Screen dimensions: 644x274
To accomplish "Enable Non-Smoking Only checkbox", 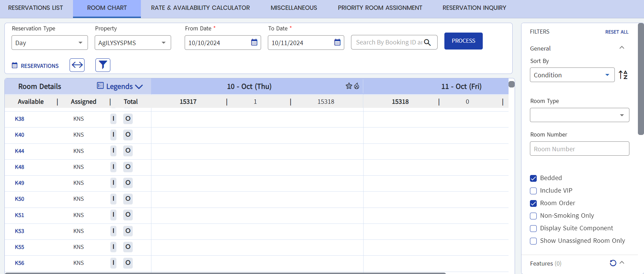I will tap(533, 216).
